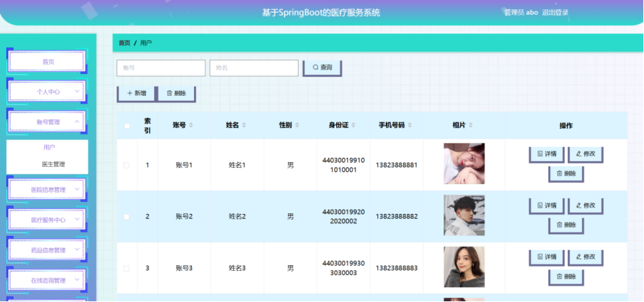Click ID number 440300199202020002 cell
The height and width of the screenshot is (302, 644).
(343, 217)
